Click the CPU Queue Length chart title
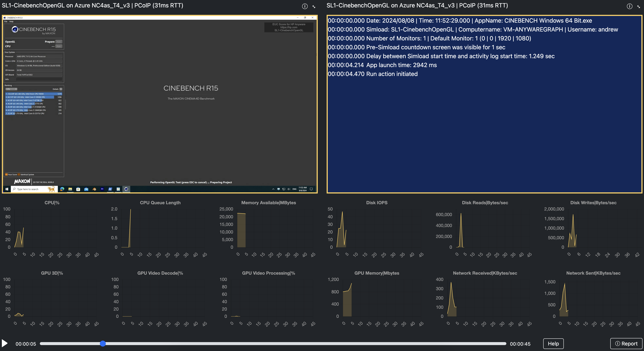Image resolution: width=644 pixels, height=351 pixels. (160, 203)
